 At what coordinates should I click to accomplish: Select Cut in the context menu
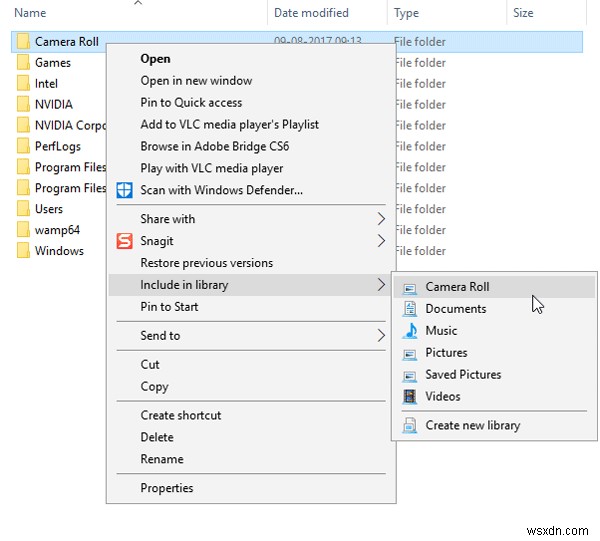coord(150,365)
